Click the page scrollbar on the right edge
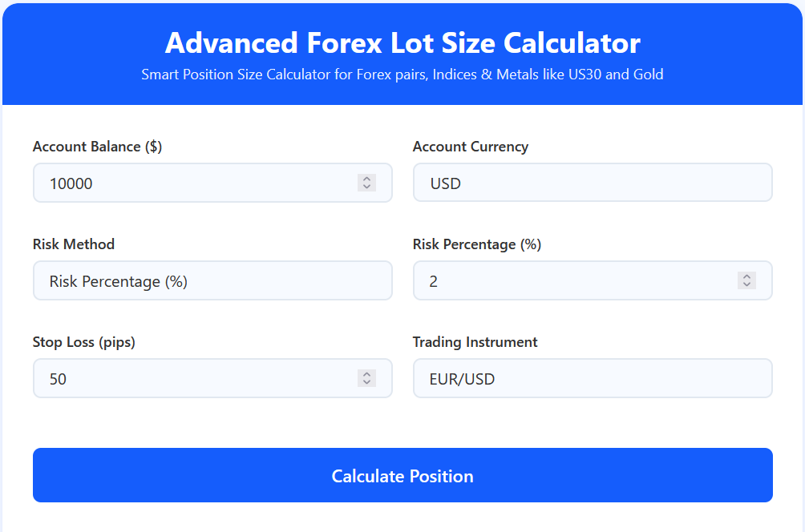 802,266
